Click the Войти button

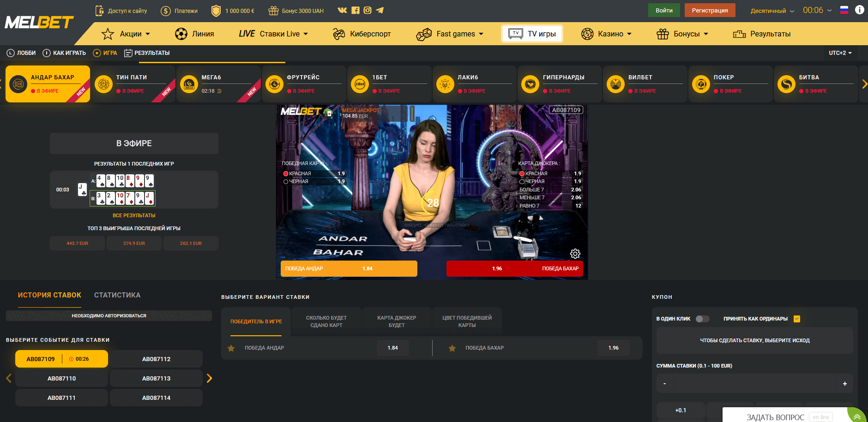point(664,10)
